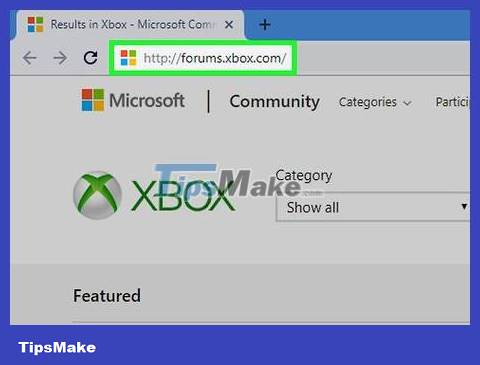Click the Microsoft favicon on the tab

tap(36, 24)
